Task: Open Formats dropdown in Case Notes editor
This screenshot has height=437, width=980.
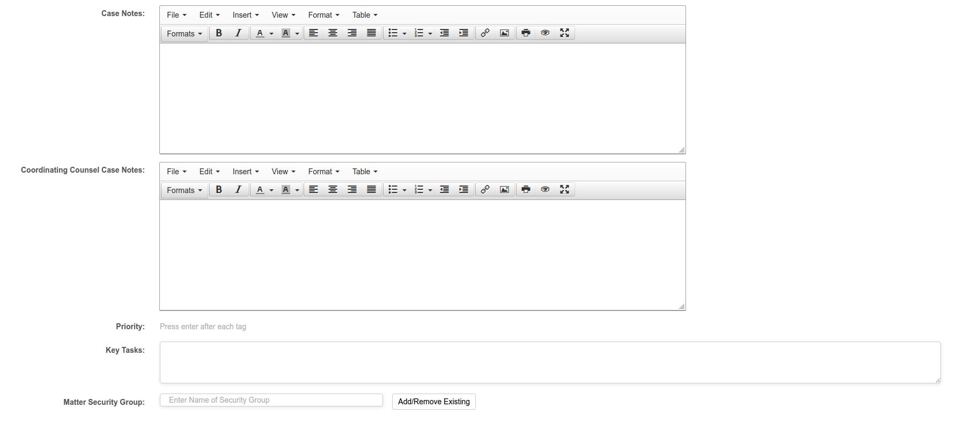Action: [x=185, y=34]
